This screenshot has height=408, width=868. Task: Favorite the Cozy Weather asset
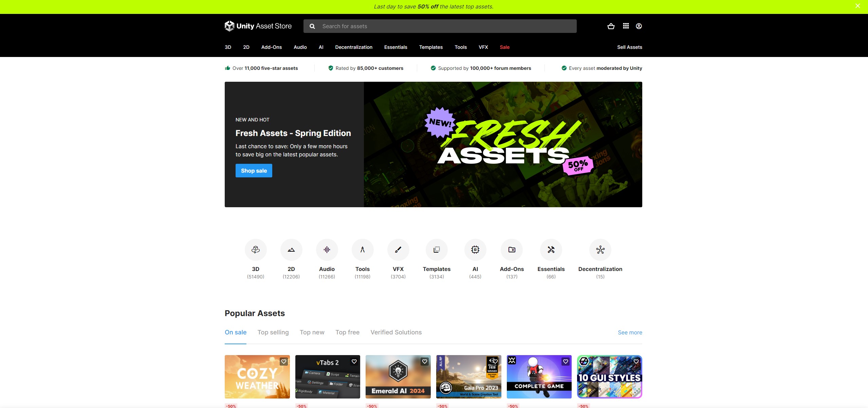[284, 362]
